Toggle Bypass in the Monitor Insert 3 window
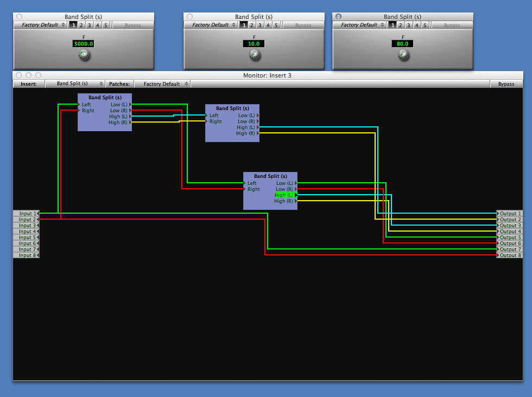The image size is (532, 397). point(506,84)
